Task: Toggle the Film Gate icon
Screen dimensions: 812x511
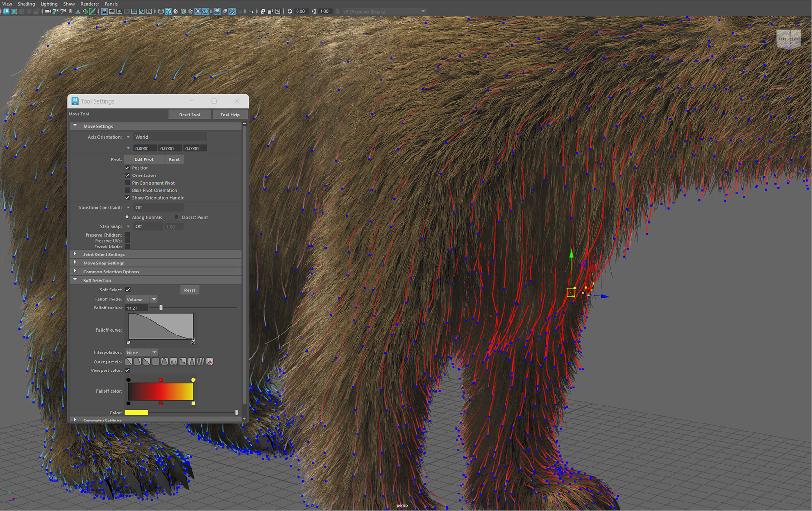Action: click(x=112, y=11)
